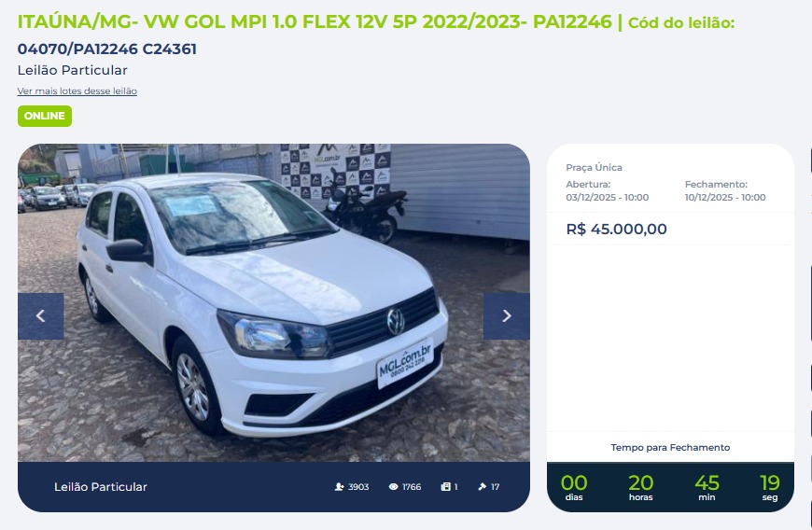812x530 pixels.
Task: Click the Praça Única label
Action: [594, 167]
